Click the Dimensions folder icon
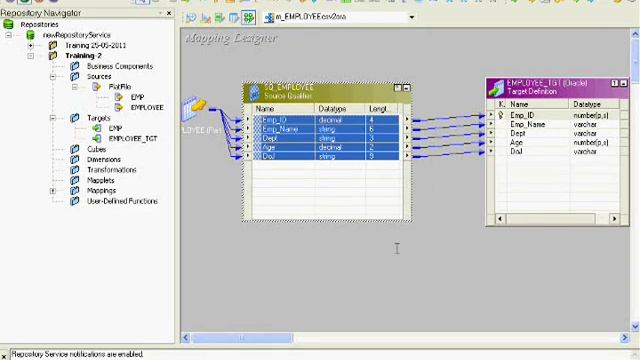640x360 pixels. [x=75, y=159]
